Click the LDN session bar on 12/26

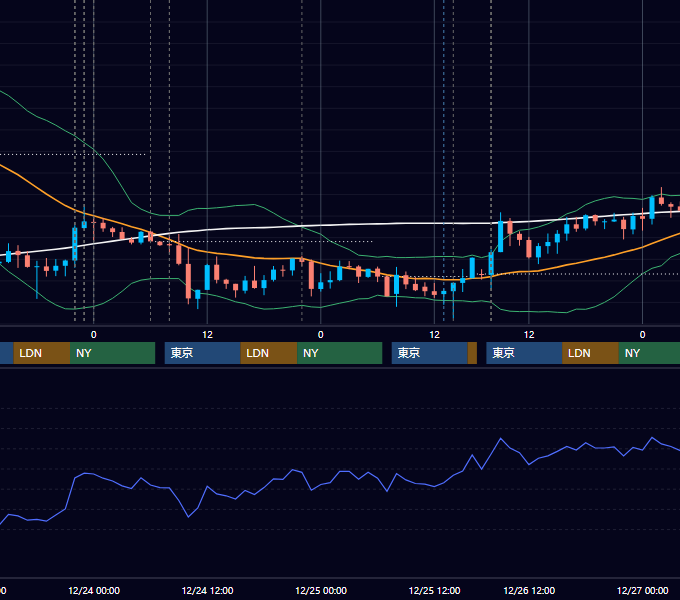[x=590, y=353]
